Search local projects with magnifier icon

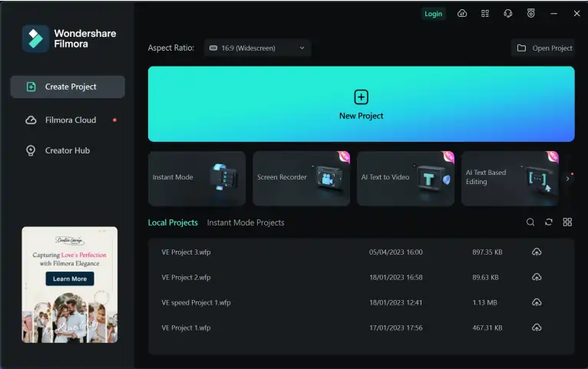pyautogui.click(x=530, y=222)
